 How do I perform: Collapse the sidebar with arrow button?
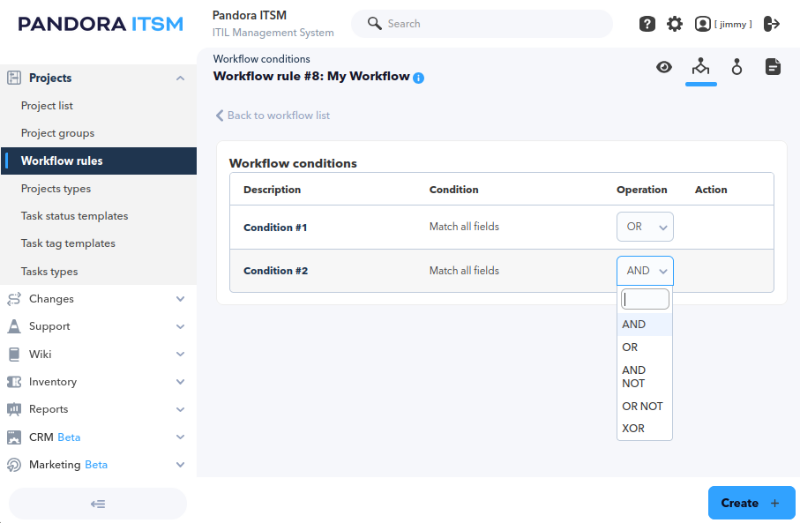[x=98, y=504]
